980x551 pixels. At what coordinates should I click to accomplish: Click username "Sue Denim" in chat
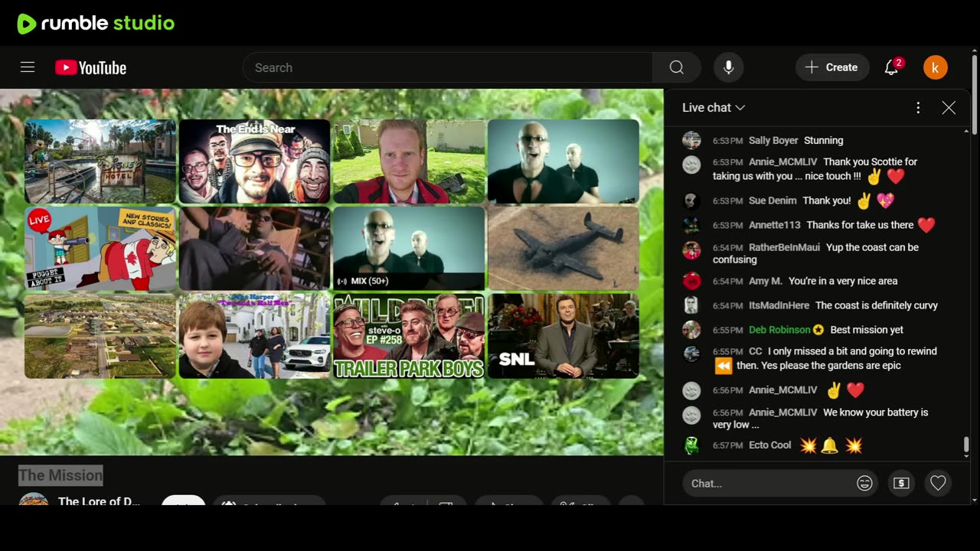click(x=773, y=201)
